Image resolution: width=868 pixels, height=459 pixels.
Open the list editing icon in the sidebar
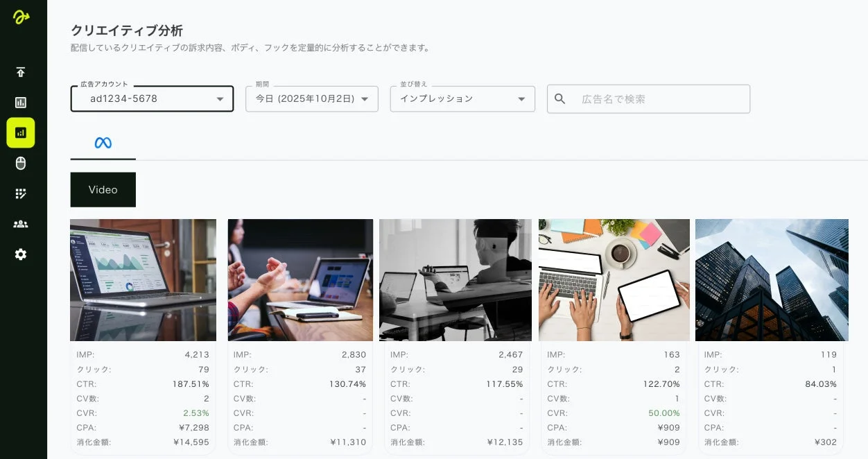click(21, 193)
